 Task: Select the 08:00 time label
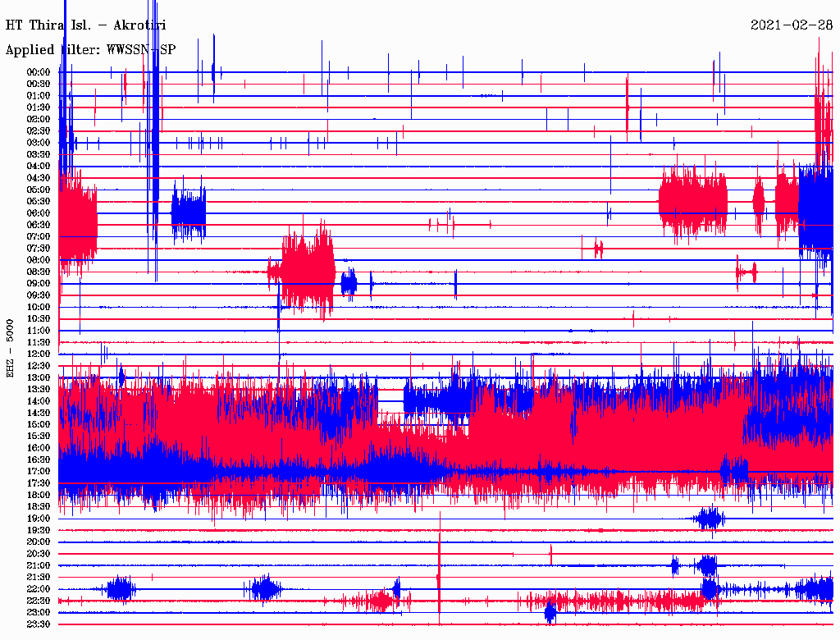(x=39, y=260)
